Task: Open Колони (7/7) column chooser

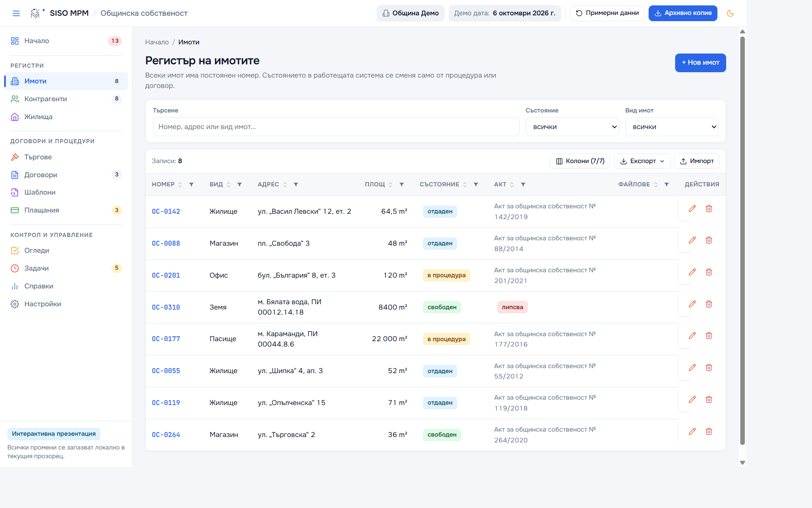Action: [x=580, y=161]
